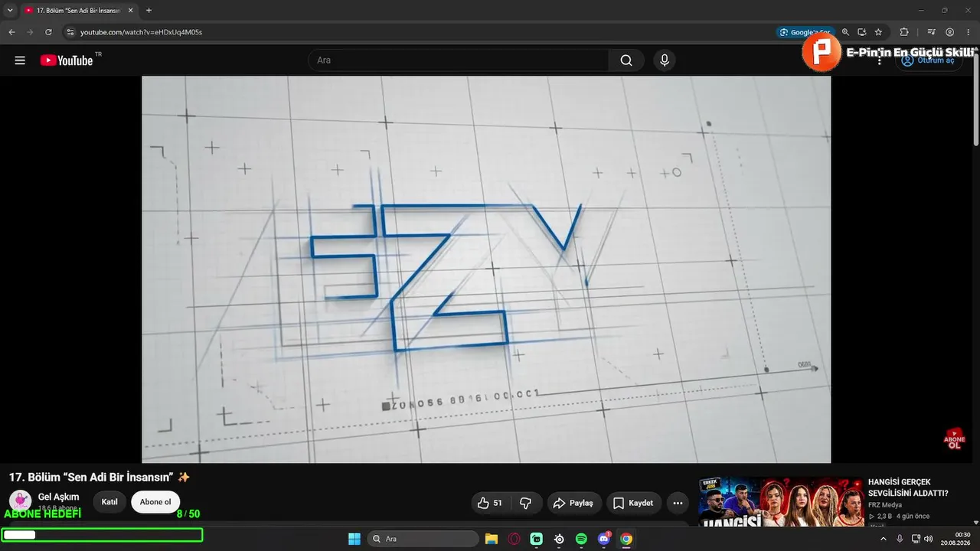Save the video with Kaydet

[634, 503]
